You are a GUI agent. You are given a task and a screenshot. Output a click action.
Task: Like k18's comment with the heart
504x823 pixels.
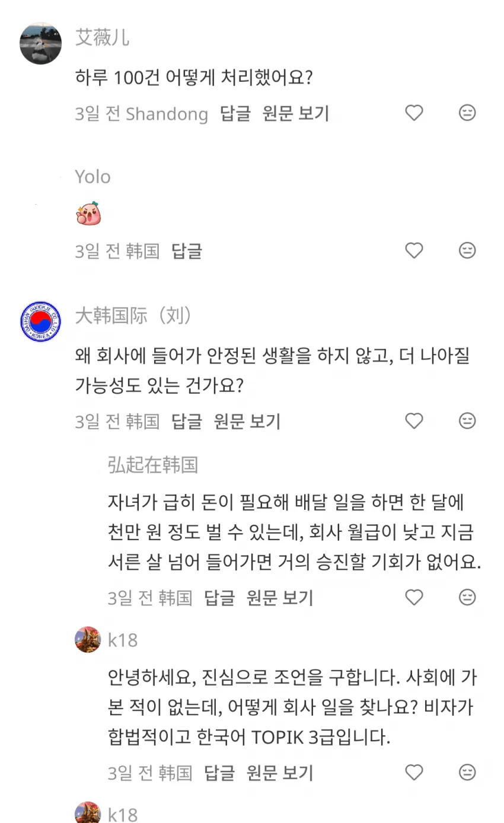(x=414, y=773)
